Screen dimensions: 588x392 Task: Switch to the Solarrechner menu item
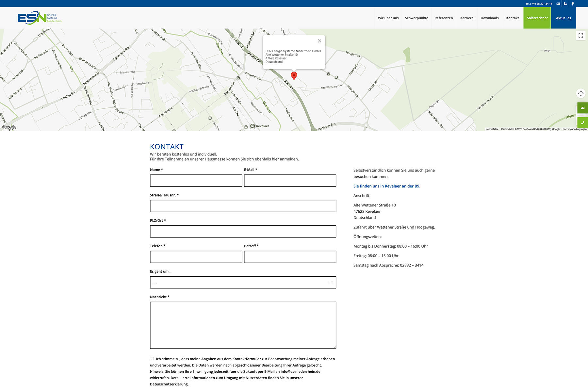tap(537, 18)
